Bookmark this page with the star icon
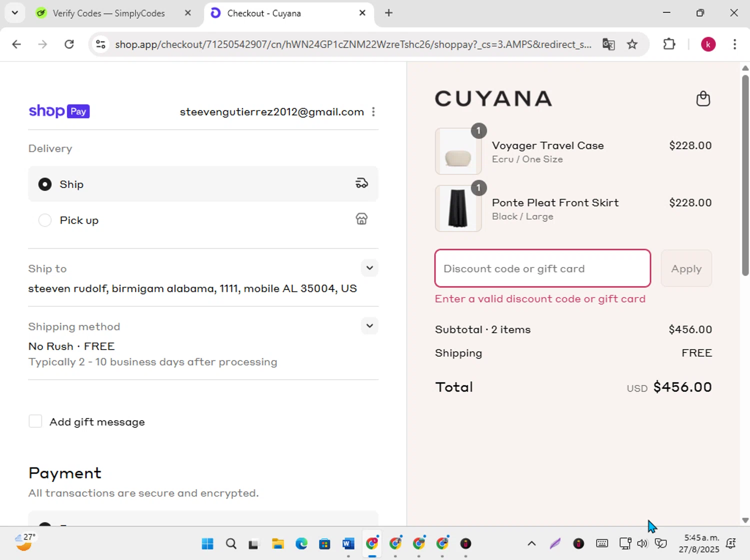This screenshot has height=560, width=750. tap(632, 44)
